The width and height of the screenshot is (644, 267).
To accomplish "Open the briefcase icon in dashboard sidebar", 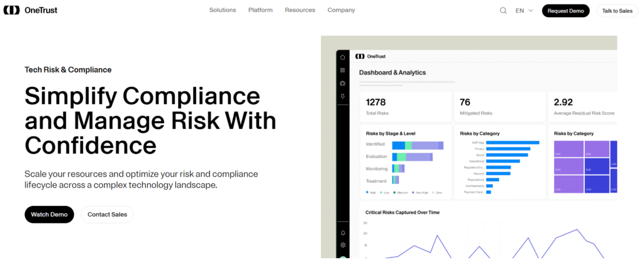I will 343,84.
